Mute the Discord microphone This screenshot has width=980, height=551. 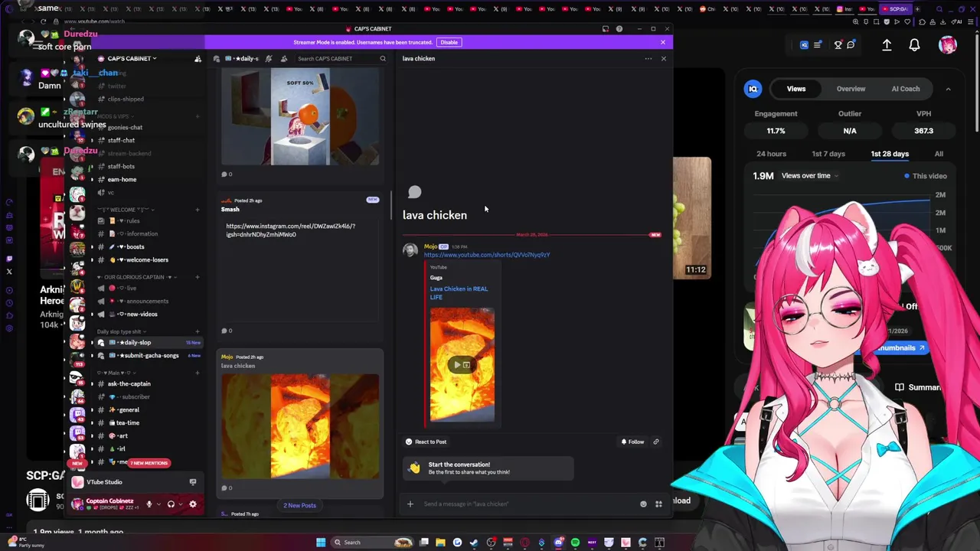(149, 504)
